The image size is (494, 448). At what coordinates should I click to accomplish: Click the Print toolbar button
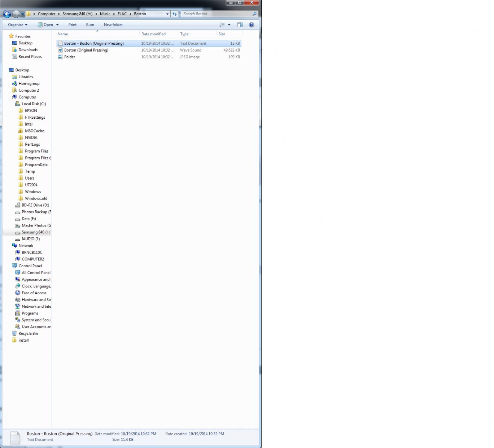[x=73, y=25]
